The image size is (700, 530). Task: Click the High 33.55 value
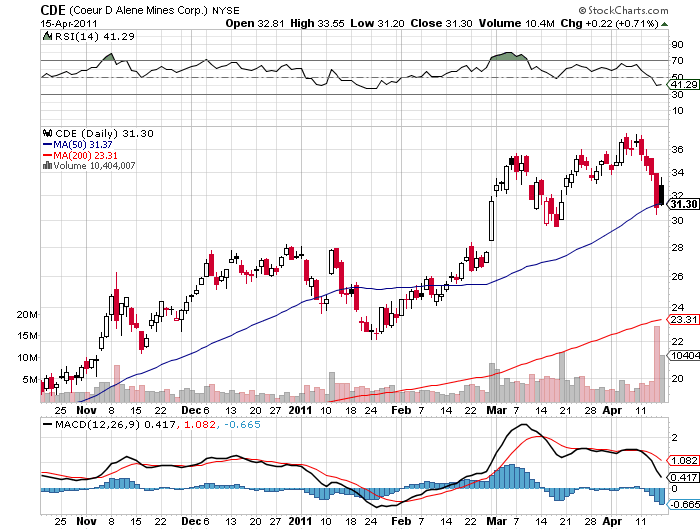point(317,23)
